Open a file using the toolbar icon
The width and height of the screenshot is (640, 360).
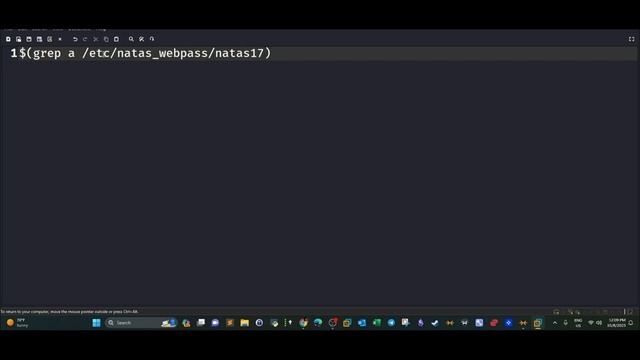click(x=18, y=39)
